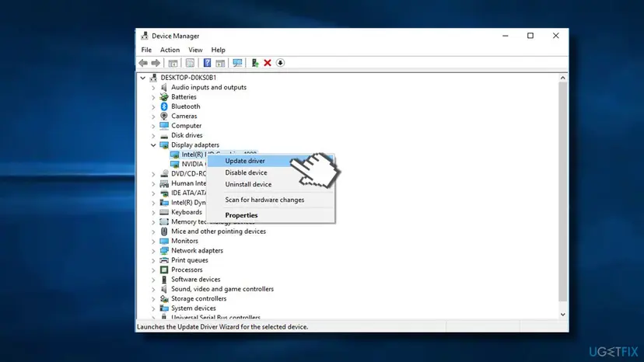Choose Uninstall device from context menu
Viewport: 644px width, 362px height.
[271, 184]
